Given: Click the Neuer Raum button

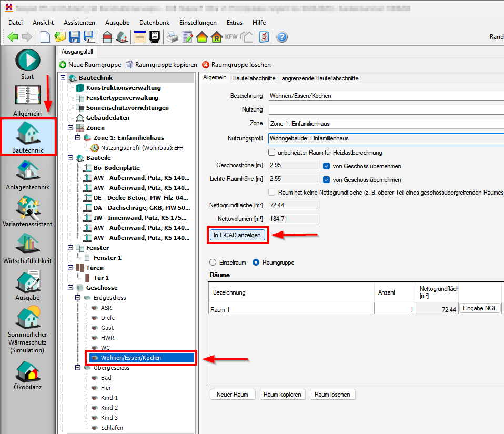Looking at the screenshot, I should click(232, 395).
